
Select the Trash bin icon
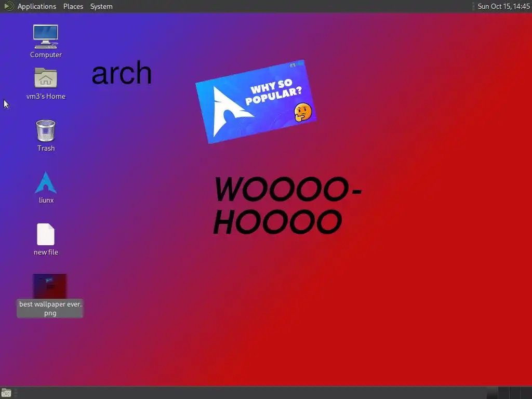46,130
